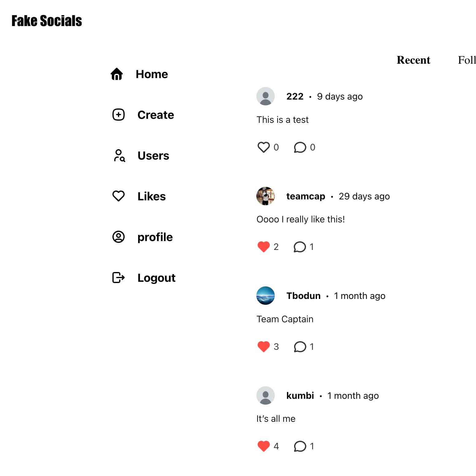
Task: Open comments on the Tbodun post
Action: pos(300,346)
